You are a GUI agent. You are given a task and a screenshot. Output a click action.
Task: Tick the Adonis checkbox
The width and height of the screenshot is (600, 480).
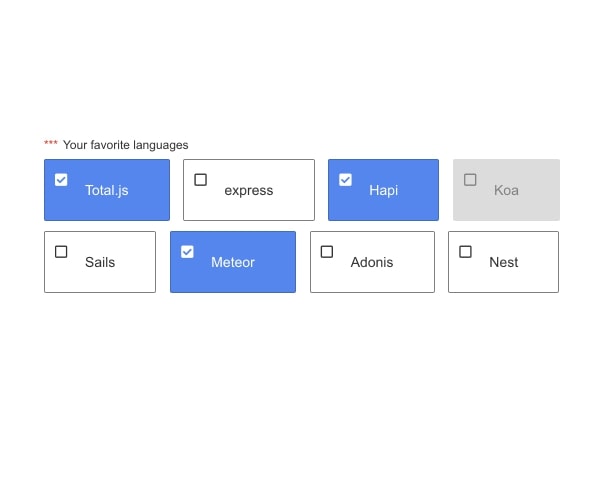(327, 251)
